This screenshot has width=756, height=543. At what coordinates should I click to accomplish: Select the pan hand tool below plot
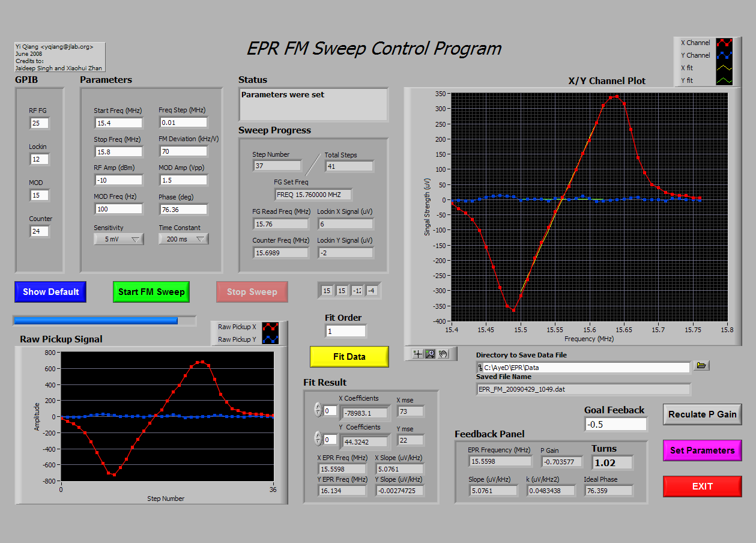click(444, 354)
